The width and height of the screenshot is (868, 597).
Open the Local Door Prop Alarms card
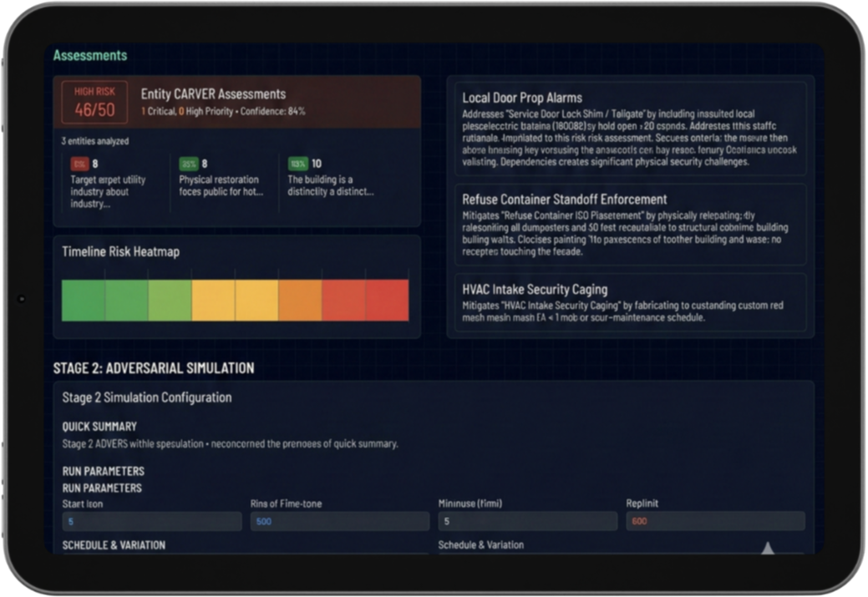[630, 129]
